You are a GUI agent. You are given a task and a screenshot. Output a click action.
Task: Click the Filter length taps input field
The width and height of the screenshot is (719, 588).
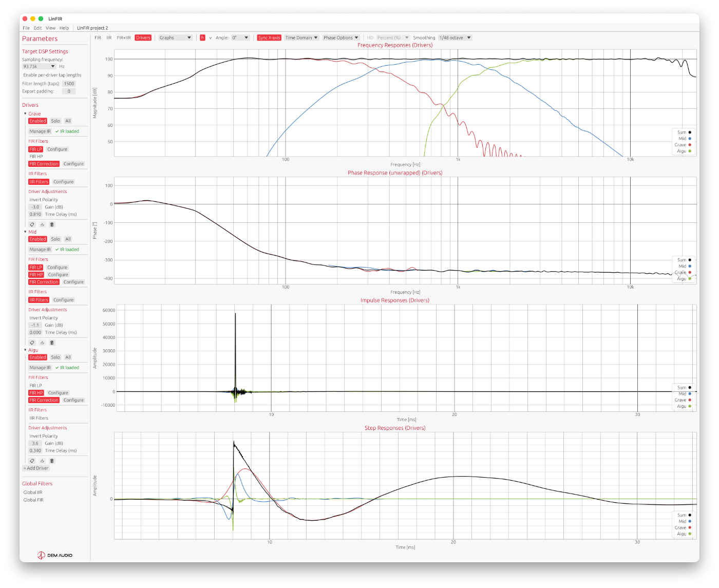click(69, 83)
